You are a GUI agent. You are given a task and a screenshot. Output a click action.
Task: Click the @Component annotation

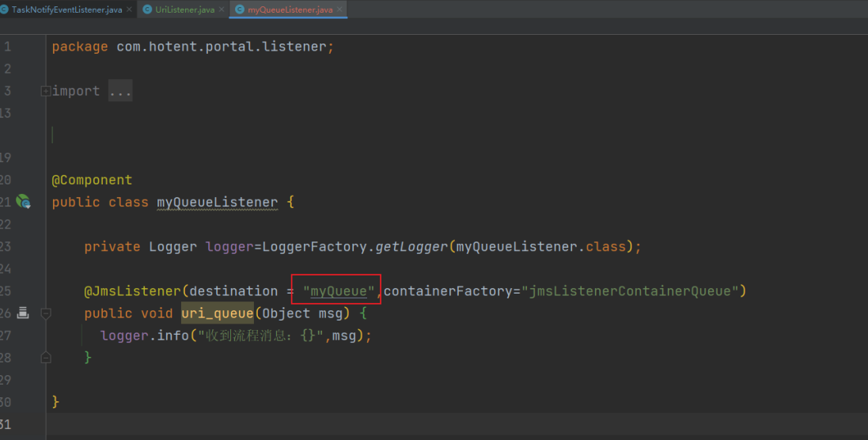click(92, 180)
